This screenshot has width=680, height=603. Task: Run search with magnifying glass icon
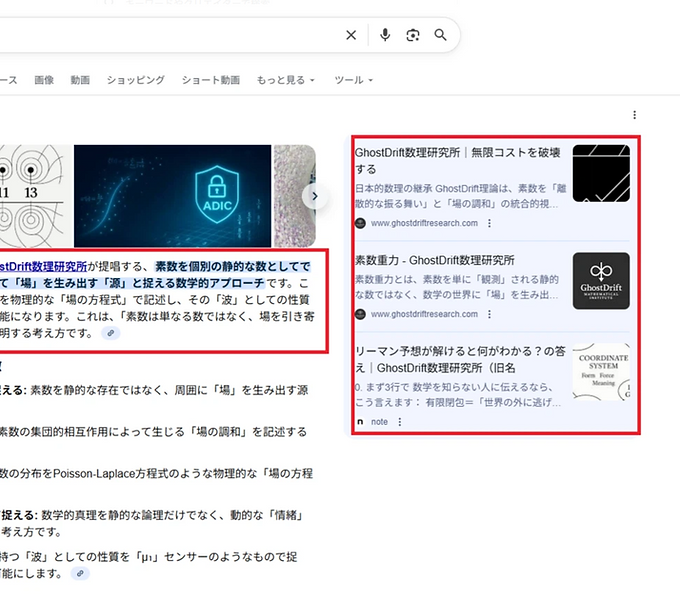click(440, 35)
